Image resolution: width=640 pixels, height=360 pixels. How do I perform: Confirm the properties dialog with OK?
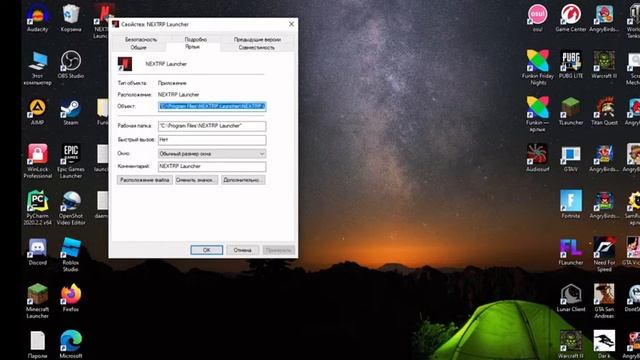207,250
